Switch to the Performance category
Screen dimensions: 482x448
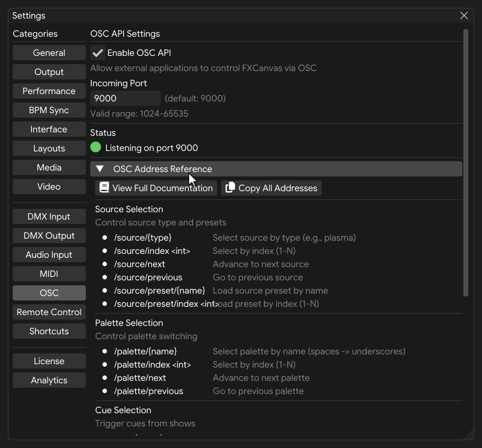point(49,91)
